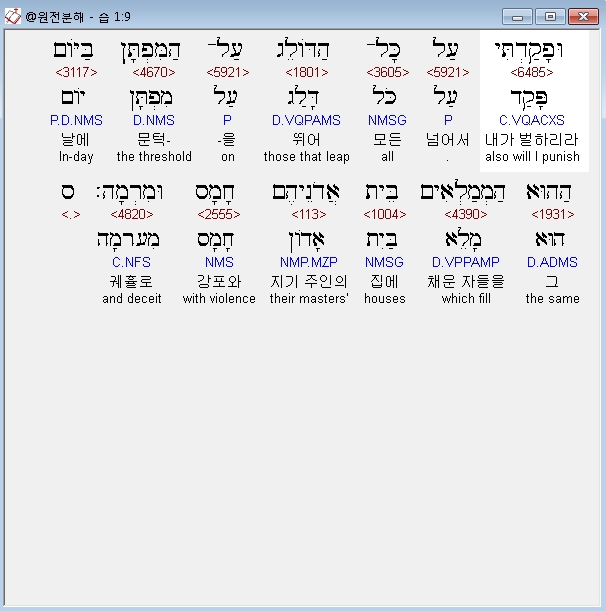Image resolution: width=606 pixels, height=611 pixels.
Task: Select the parsing code D.ADMS
Action: 552,262
